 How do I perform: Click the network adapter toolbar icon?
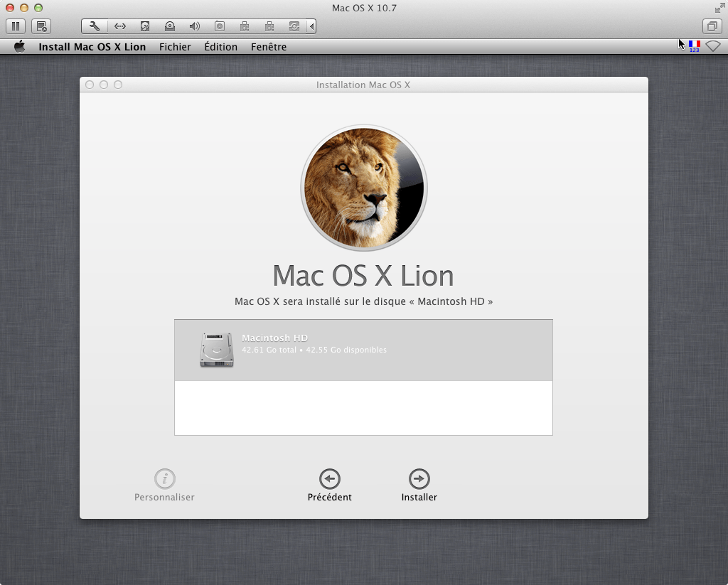120,26
